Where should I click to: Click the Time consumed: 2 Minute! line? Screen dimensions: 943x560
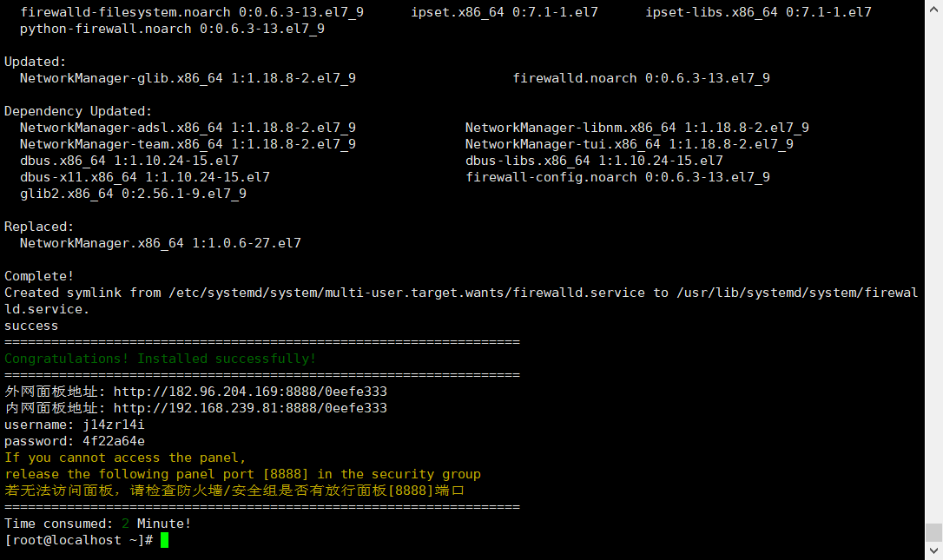tap(97, 524)
